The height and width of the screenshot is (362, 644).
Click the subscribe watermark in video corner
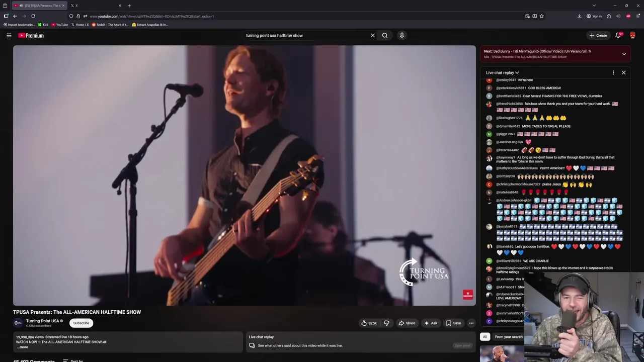[x=468, y=295]
